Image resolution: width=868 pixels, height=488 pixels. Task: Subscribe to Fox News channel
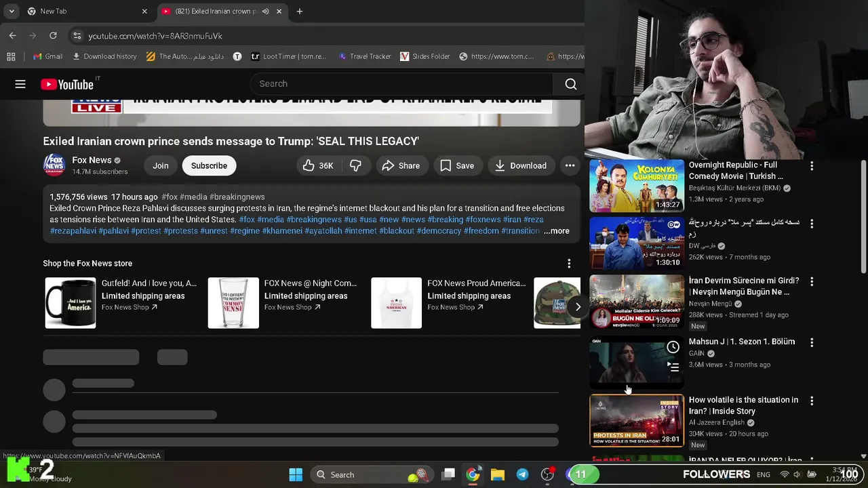point(209,165)
